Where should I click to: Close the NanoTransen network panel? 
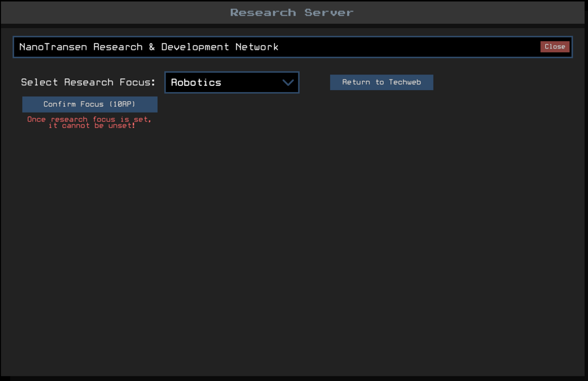tap(555, 47)
